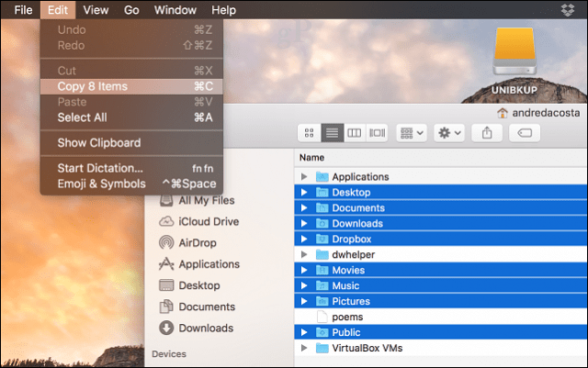
Task: Choose Copy 8 Items
Action: 131,86
